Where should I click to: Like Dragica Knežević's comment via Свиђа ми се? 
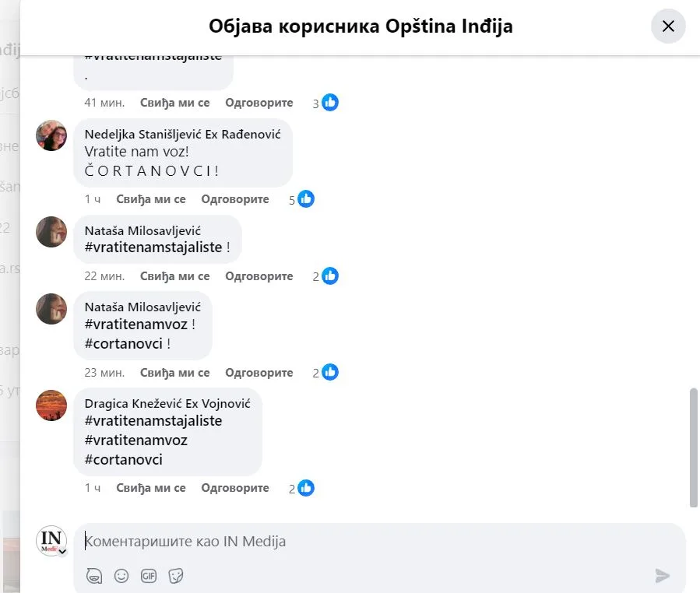click(151, 488)
